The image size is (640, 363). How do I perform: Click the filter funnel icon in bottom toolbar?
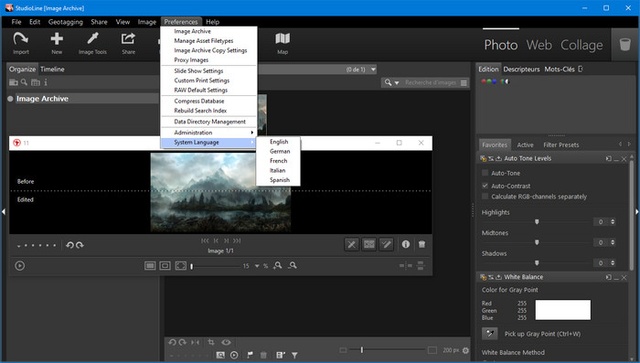coord(294,355)
